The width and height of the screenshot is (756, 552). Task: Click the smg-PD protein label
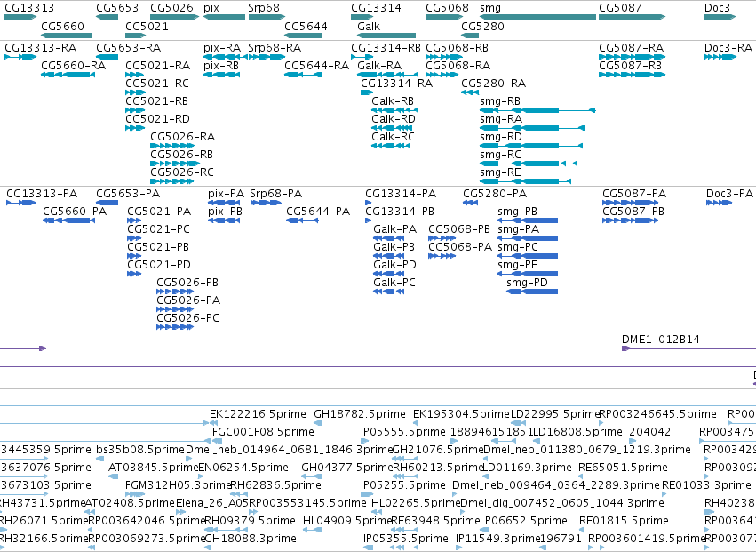(x=528, y=284)
